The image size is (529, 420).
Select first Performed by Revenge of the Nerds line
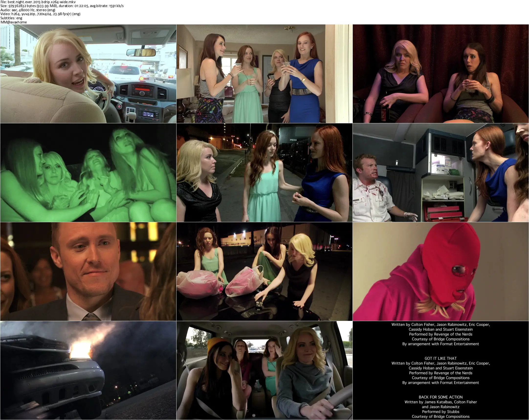[x=441, y=334]
